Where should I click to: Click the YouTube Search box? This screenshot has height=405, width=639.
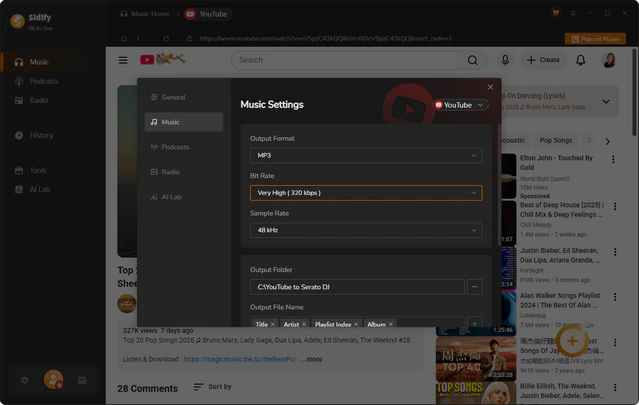pyautogui.click(x=344, y=60)
